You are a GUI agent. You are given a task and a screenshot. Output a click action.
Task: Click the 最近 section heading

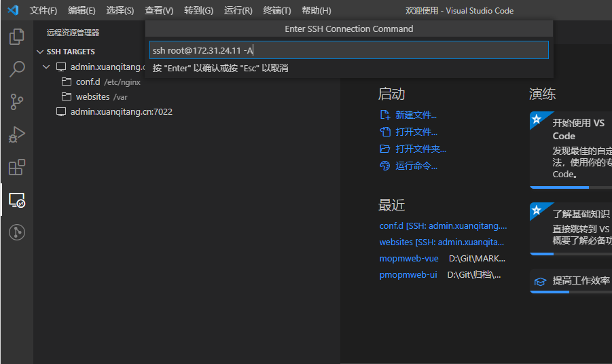pos(391,205)
